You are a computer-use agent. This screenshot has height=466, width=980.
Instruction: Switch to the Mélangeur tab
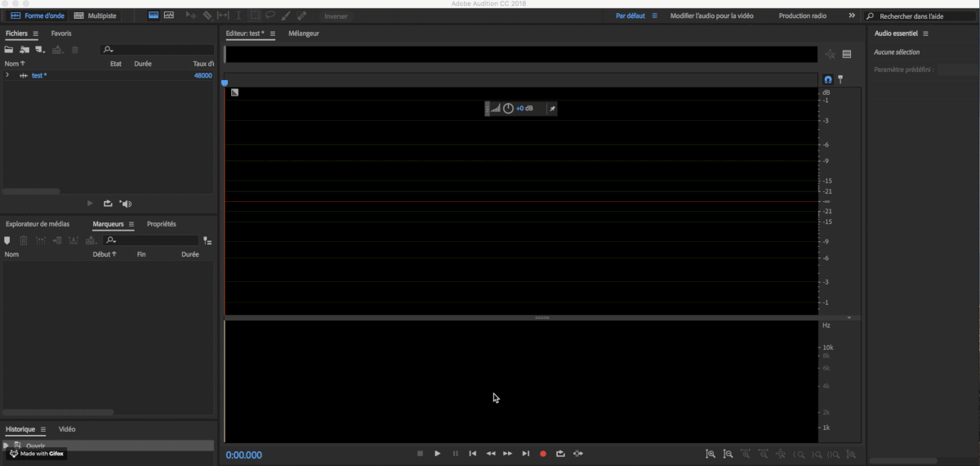[x=304, y=34]
